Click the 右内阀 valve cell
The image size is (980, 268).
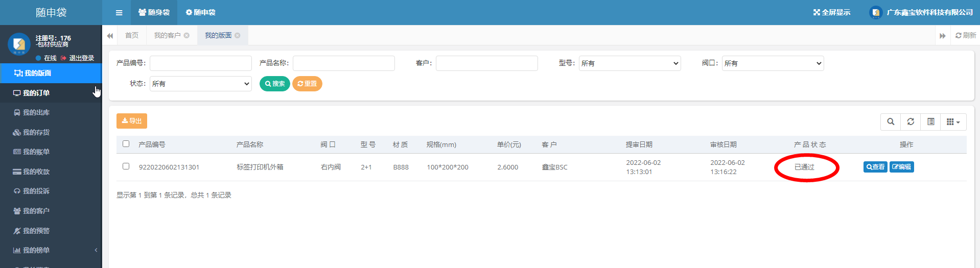(x=331, y=167)
